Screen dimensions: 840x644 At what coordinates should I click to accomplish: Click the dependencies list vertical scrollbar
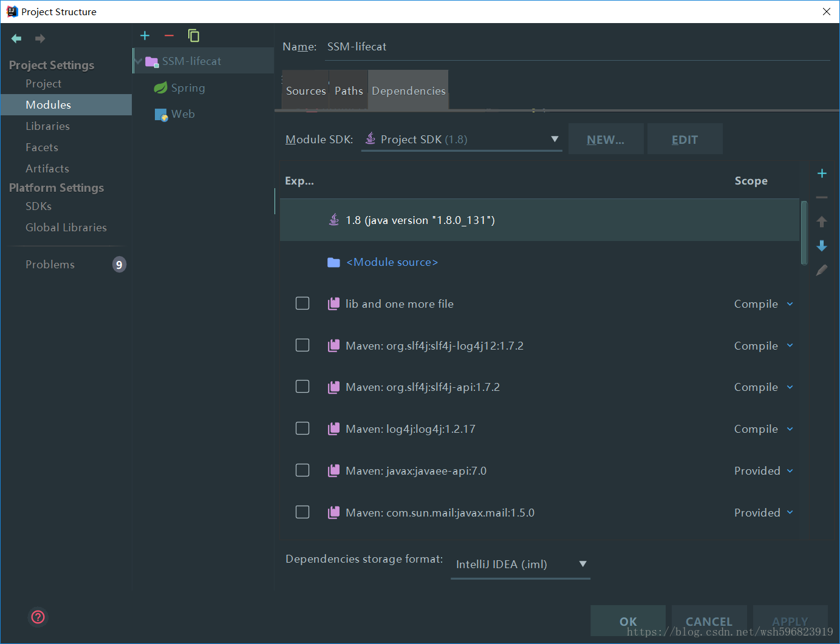click(x=804, y=233)
